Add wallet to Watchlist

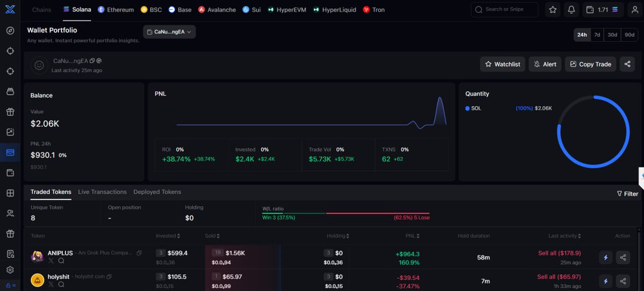tap(502, 64)
